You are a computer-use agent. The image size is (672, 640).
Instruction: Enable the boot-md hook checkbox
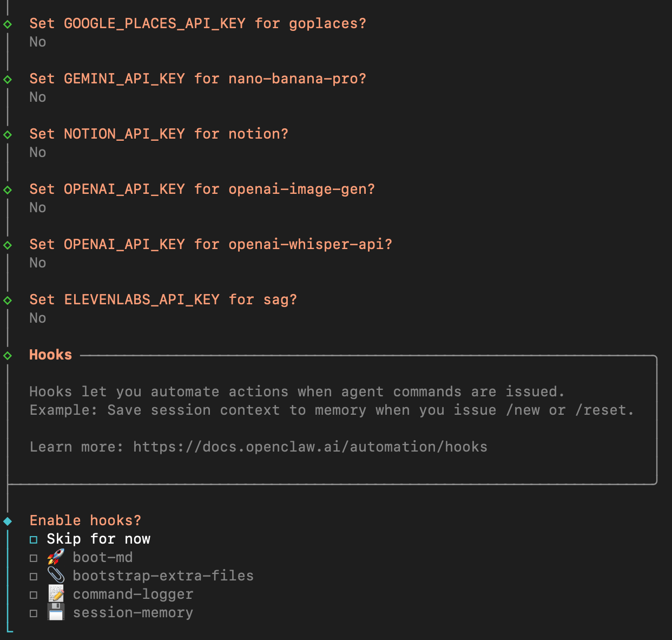pos(34,558)
